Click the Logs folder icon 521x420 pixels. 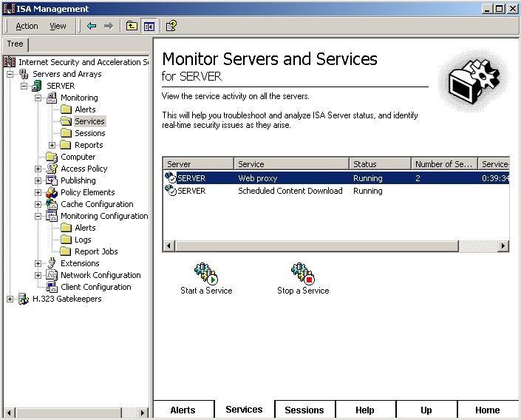coord(66,240)
